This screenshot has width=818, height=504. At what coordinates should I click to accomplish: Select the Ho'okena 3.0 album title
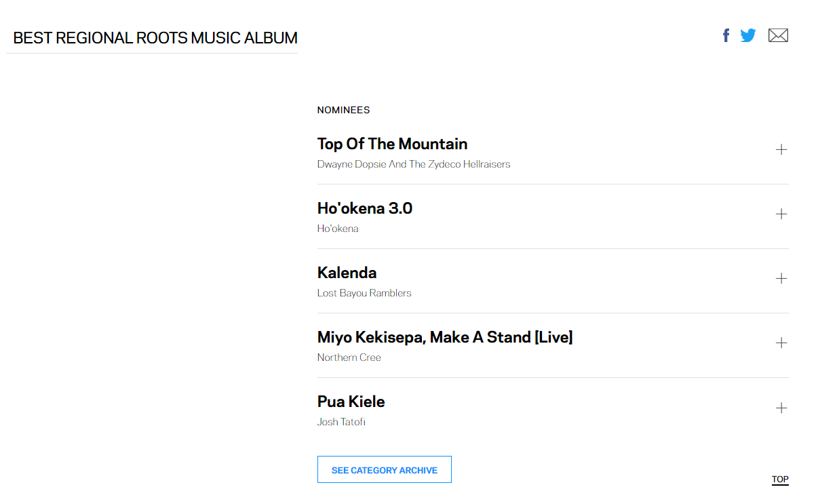pyautogui.click(x=365, y=208)
